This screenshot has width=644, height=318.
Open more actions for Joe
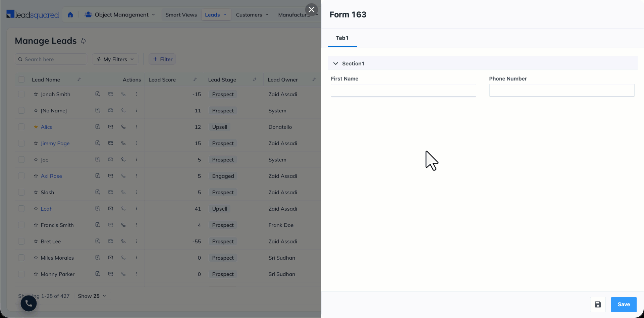(136, 160)
